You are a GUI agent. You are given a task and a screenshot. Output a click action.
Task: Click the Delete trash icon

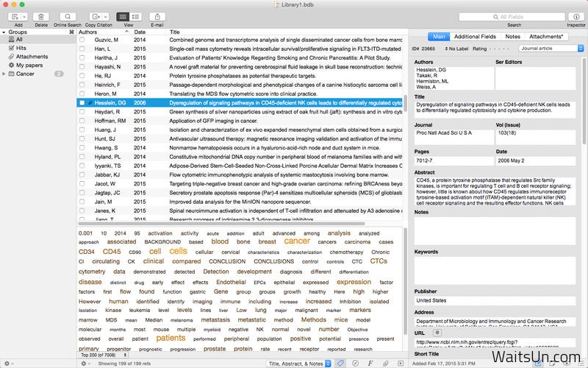(41, 16)
